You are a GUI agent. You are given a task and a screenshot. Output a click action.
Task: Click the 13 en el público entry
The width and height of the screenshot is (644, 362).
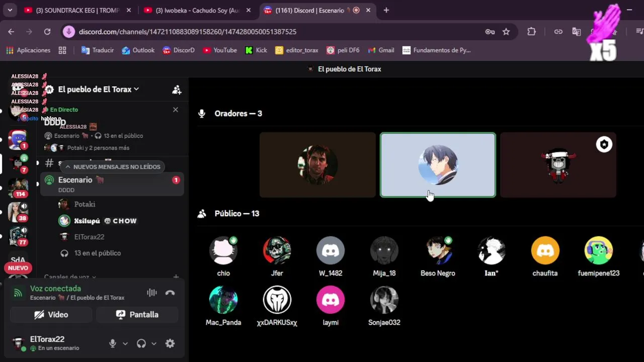click(x=91, y=253)
